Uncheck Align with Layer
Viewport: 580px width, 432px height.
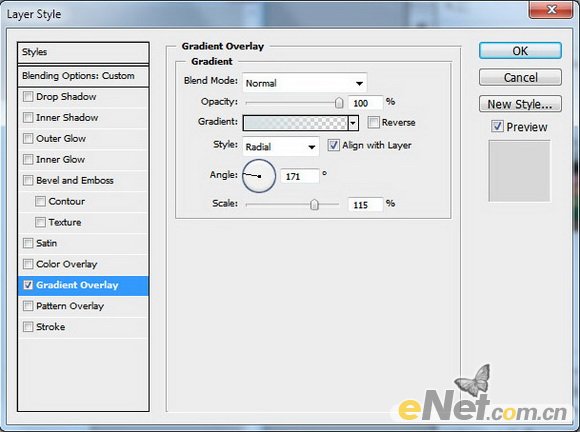pyautogui.click(x=333, y=145)
